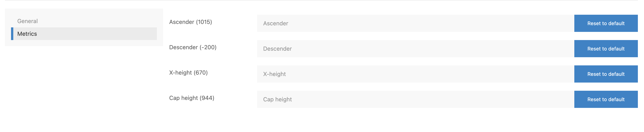This screenshot has height=132, width=644.
Task: Select the bottommost Reset to default button
Action: click(x=606, y=99)
